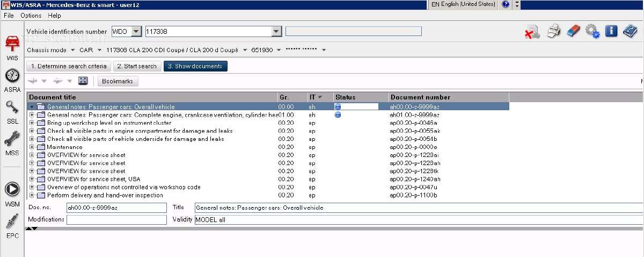Select document number ap00.20-p-1100b
This screenshot has width=644, height=257.
click(414, 195)
